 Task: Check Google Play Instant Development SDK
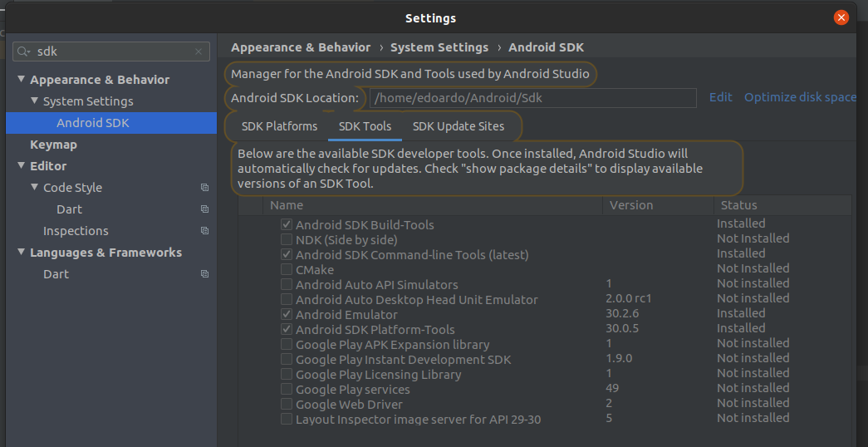point(287,359)
